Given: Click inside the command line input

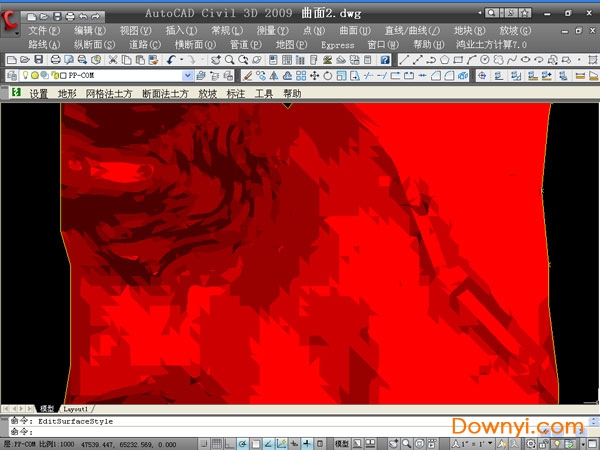Looking at the screenshot, I should tap(200, 431).
